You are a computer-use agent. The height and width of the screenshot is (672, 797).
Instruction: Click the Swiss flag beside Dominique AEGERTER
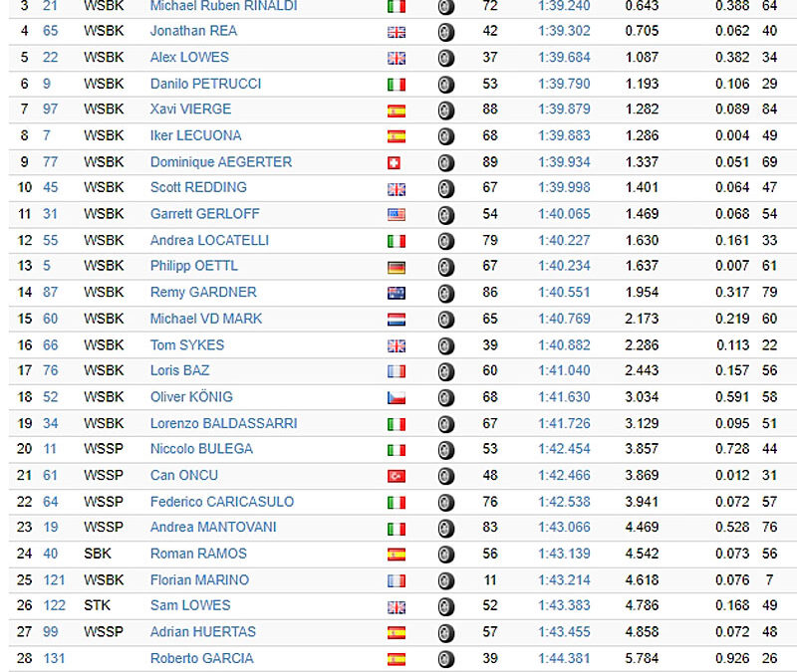(x=394, y=163)
